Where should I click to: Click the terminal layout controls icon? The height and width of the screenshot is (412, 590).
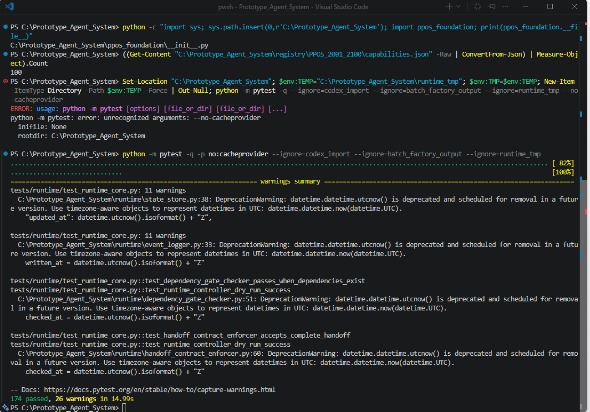click(x=477, y=6)
